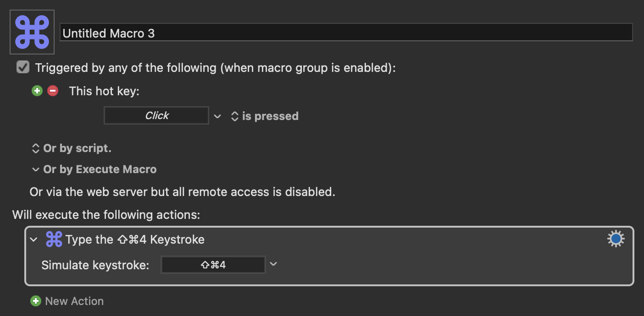644x316 pixels.
Task: Edit the Untitled Macro 3 name field
Action: 346,33
